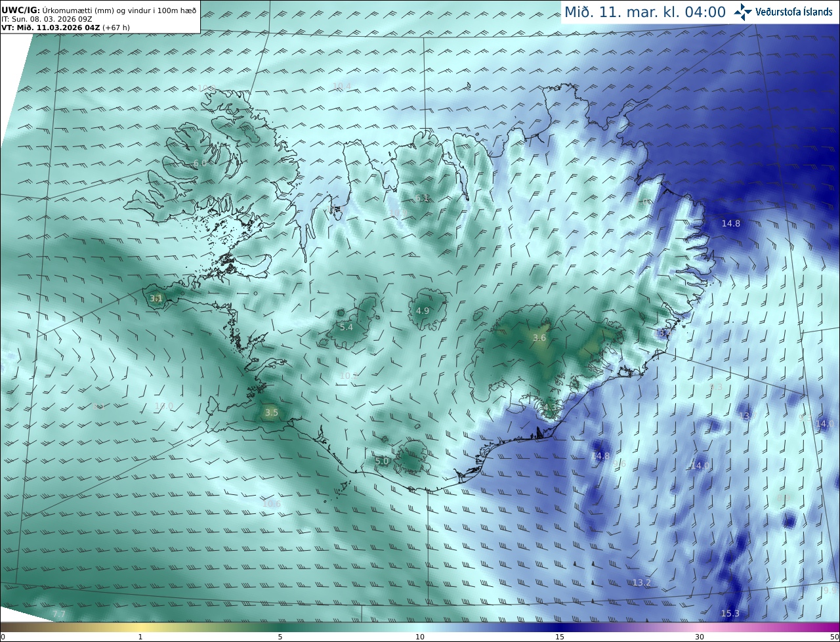This screenshot has width=840, height=642.
Task: Click the 3.5 value on Reykjanes peninsula
Action: [272, 412]
